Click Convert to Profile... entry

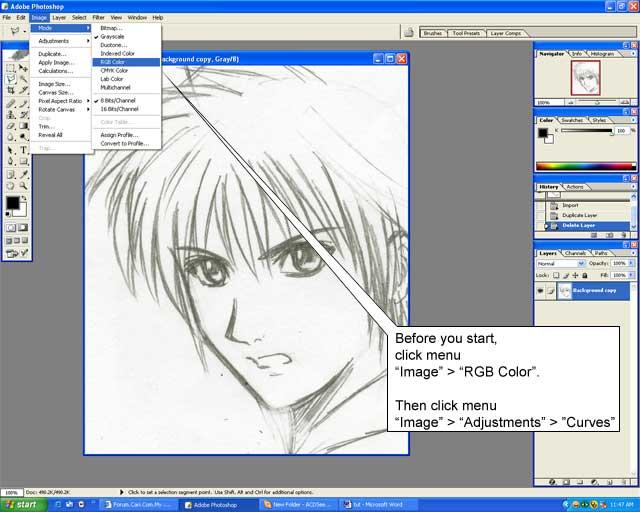coord(126,144)
